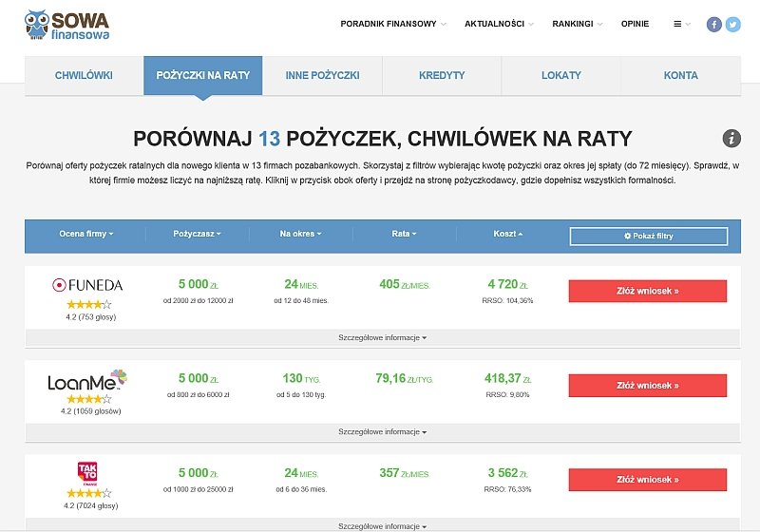Open the Kredyty tab
This screenshot has height=532, width=760.
point(442,76)
